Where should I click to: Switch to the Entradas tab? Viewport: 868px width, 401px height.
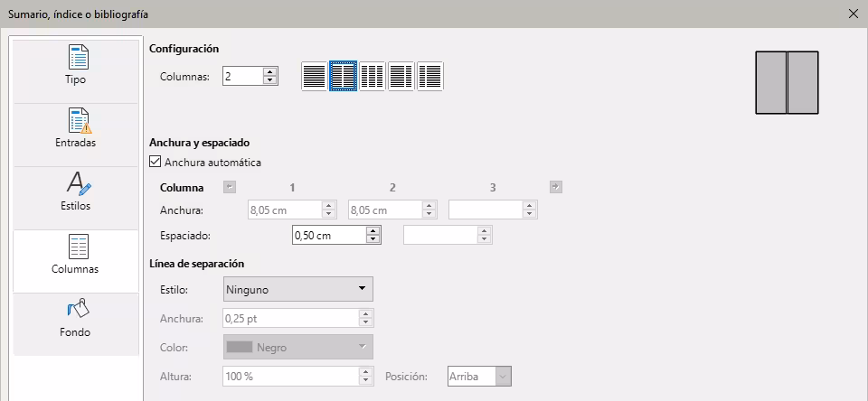[76, 129]
